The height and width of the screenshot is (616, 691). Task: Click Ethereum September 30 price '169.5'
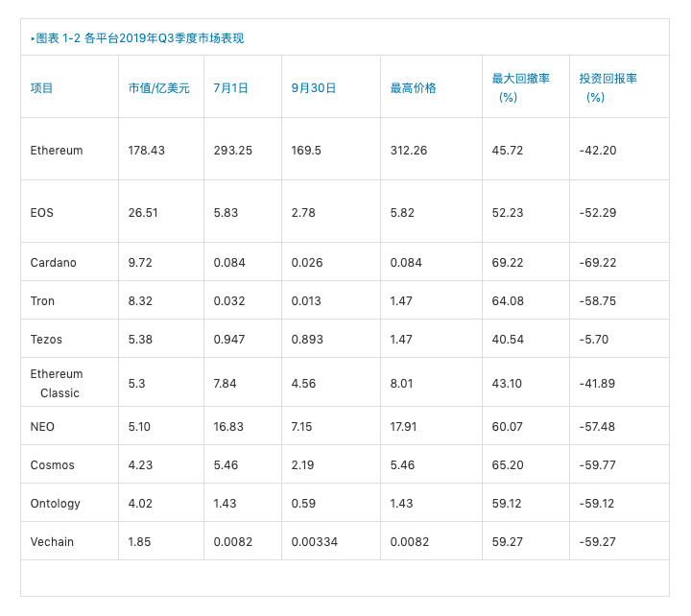[x=306, y=151]
